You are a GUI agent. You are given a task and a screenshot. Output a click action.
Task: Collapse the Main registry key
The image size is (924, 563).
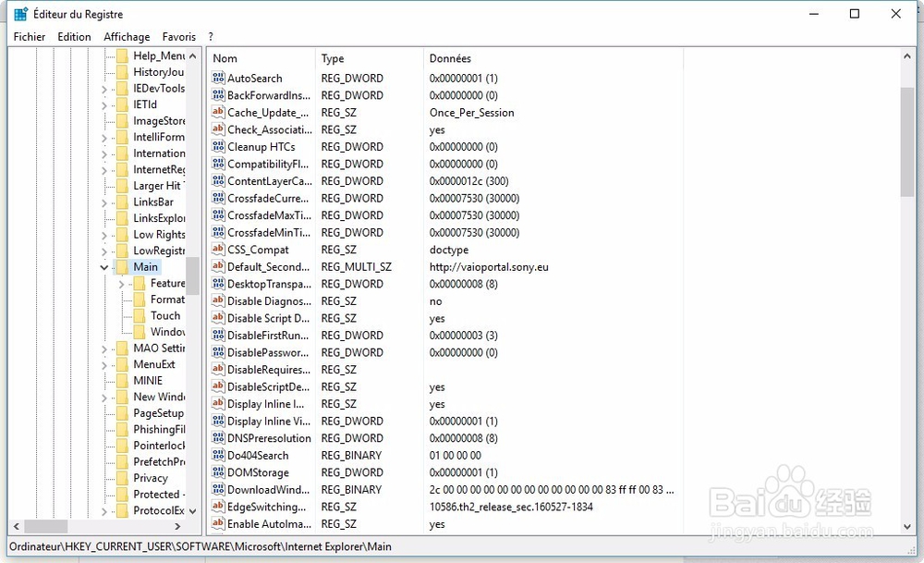tap(104, 267)
